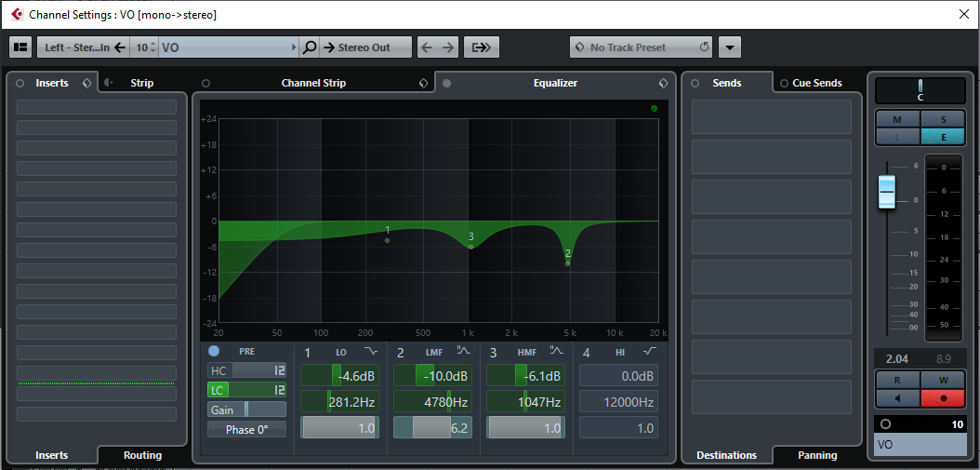Enable Read automation R button

pos(897,379)
